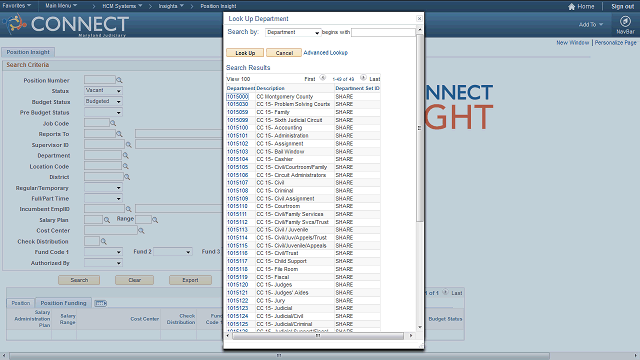Open the Position Number lookup magnifier
Screen dimensions: 640x360
click(x=119, y=80)
